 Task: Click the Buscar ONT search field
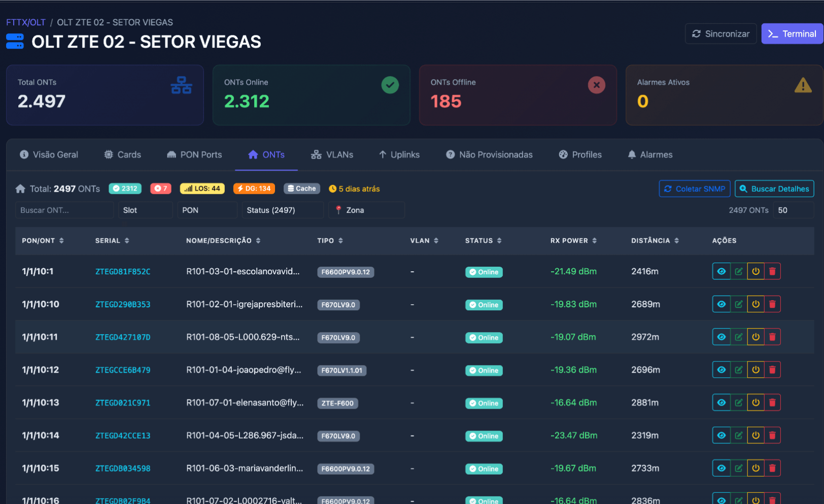coord(64,210)
